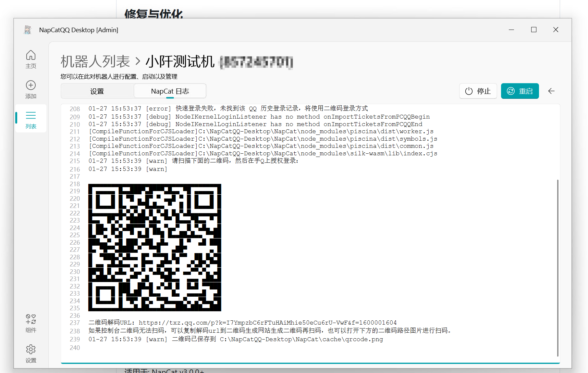Click the silk-wasm index.cjs log line

pos(263,153)
